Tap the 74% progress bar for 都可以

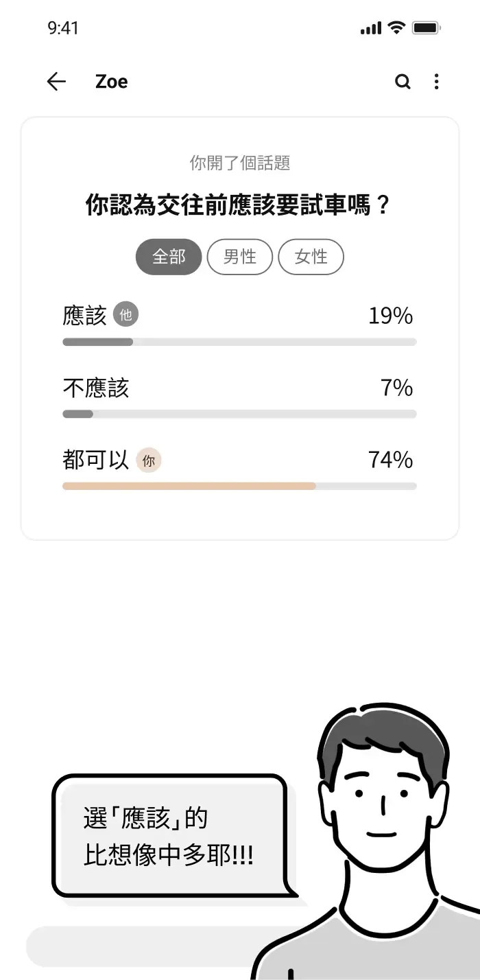pyautogui.click(x=239, y=486)
